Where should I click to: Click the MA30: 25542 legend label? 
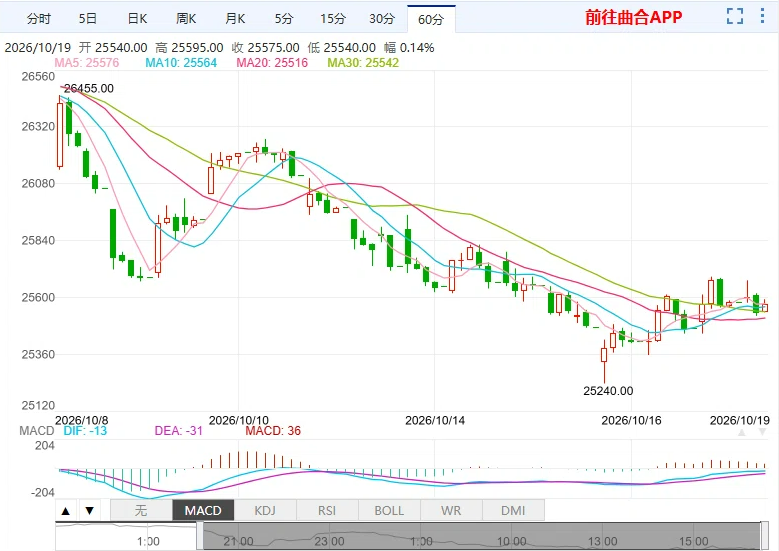click(363, 63)
